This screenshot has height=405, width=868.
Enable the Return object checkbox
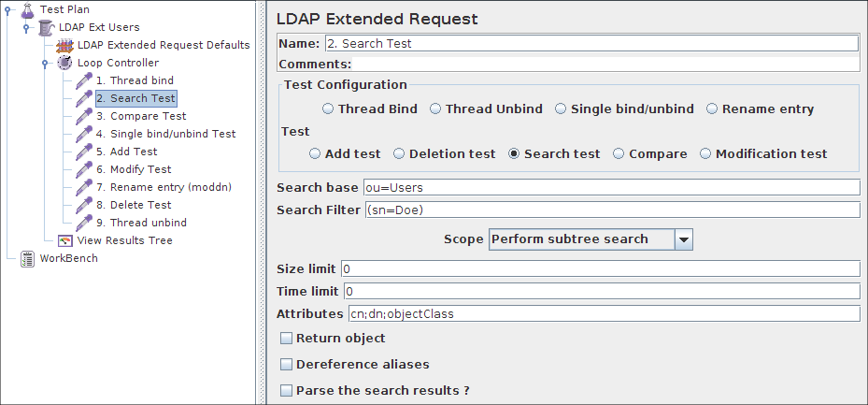click(x=287, y=339)
